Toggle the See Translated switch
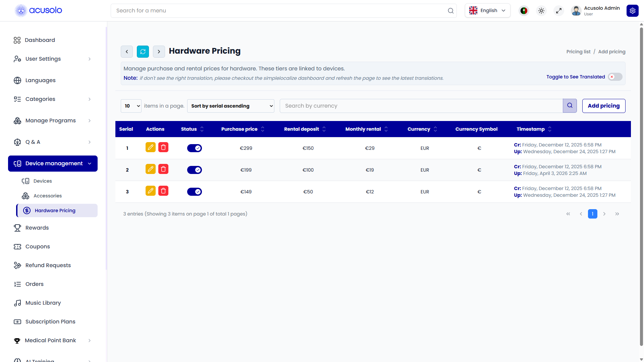The width and height of the screenshot is (644, 362). coord(615,77)
